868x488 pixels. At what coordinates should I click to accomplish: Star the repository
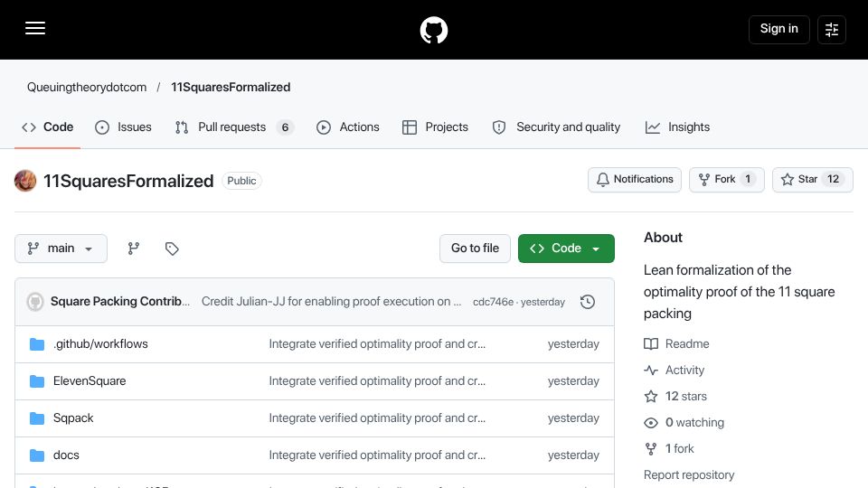click(812, 180)
